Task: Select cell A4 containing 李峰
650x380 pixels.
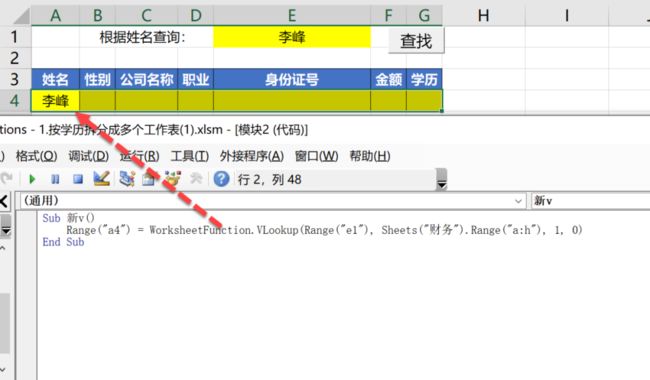Action: click(x=55, y=101)
